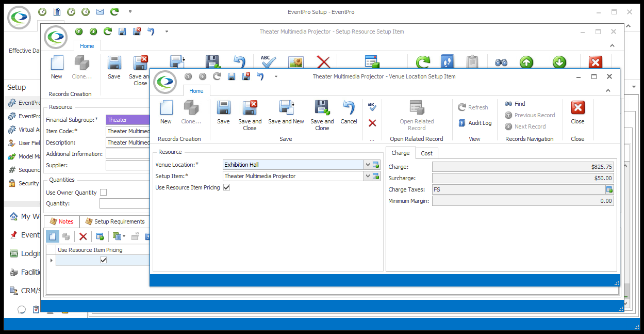Open Sequence item in Setup navigation list
The width and height of the screenshot is (644, 334).
point(24,170)
